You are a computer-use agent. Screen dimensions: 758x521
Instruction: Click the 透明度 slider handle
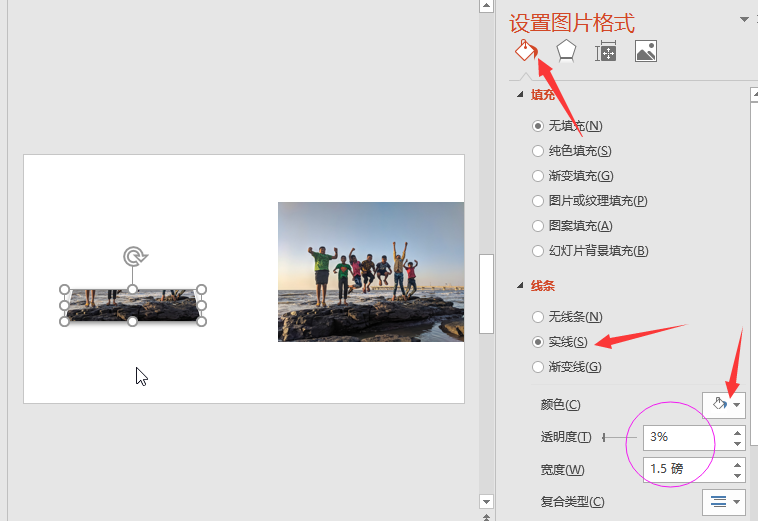coord(604,437)
